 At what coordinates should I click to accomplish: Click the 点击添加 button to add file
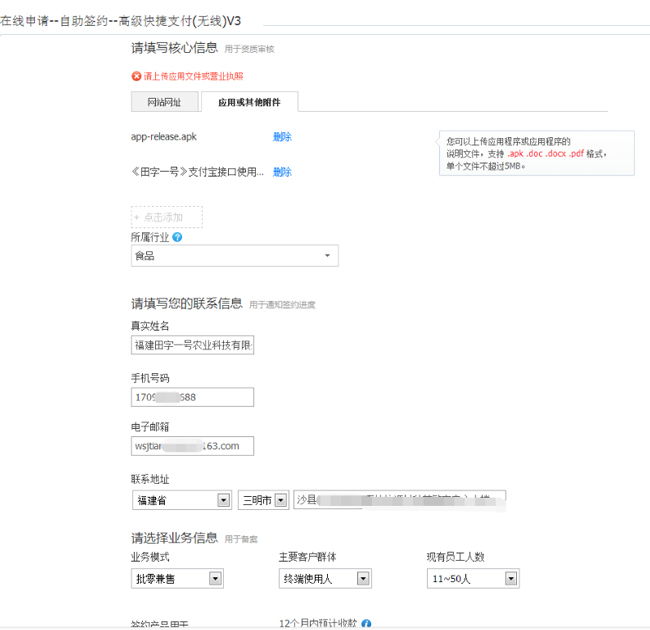coord(167,217)
